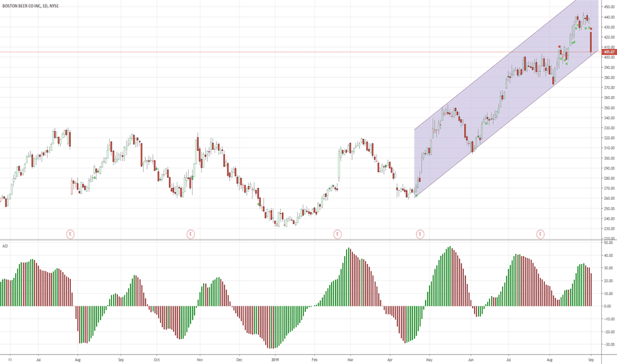Click the 11 date label on time axis

10,359
